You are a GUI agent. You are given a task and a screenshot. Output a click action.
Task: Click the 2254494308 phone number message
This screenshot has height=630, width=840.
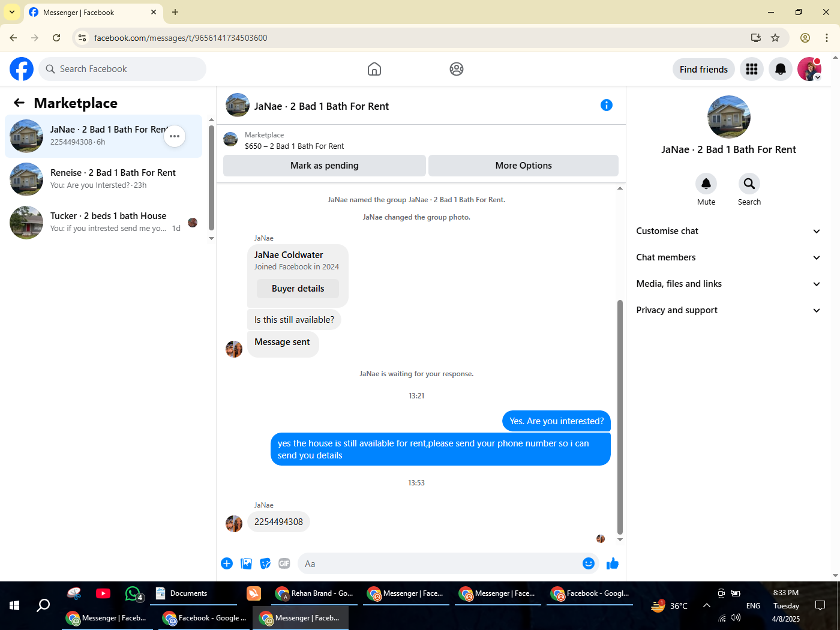[x=278, y=522]
